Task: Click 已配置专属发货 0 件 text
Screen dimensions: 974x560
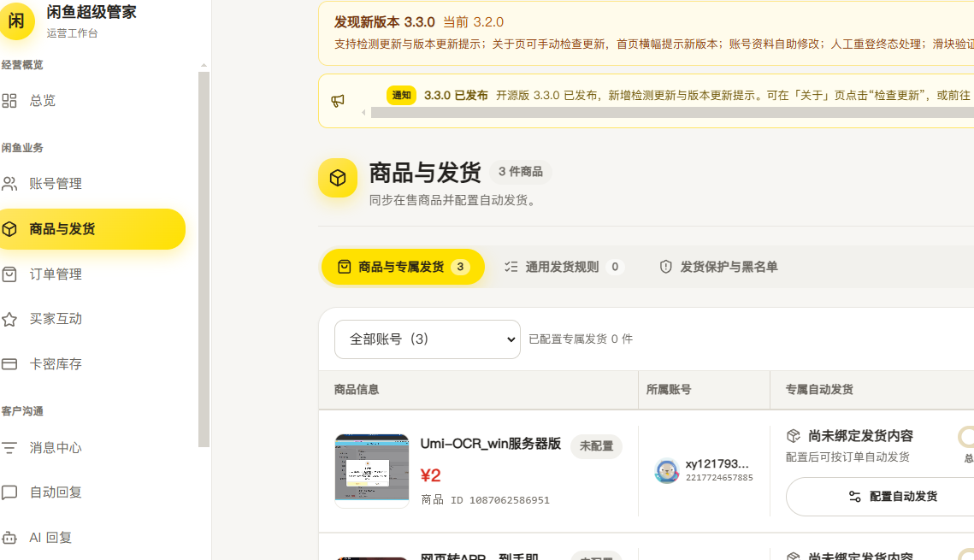Action: click(x=581, y=339)
